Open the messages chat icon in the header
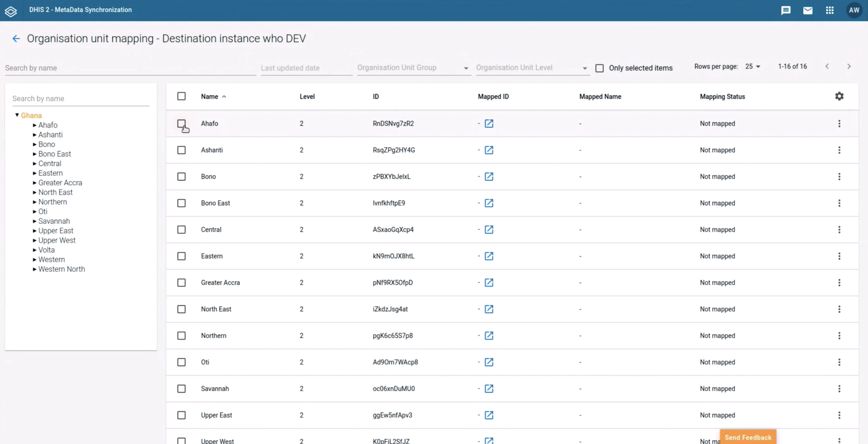868x444 pixels. click(786, 10)
